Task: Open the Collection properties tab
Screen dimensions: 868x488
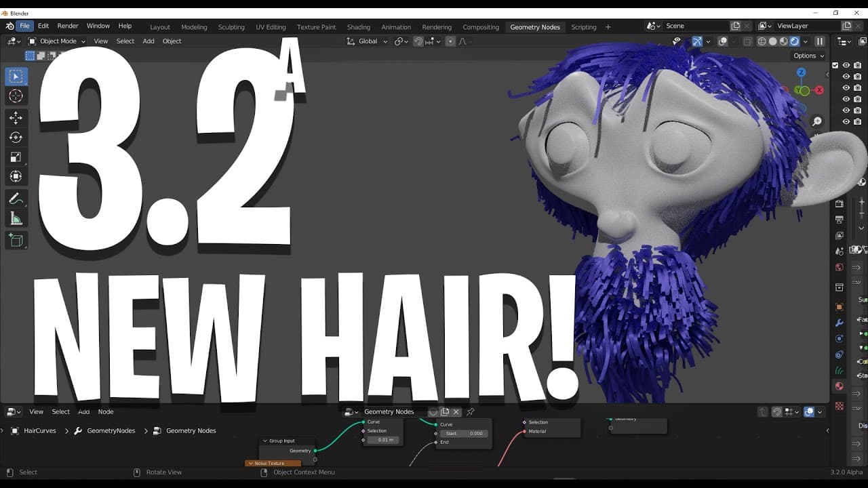Action: pyautogui.click(x=840, y=287)
